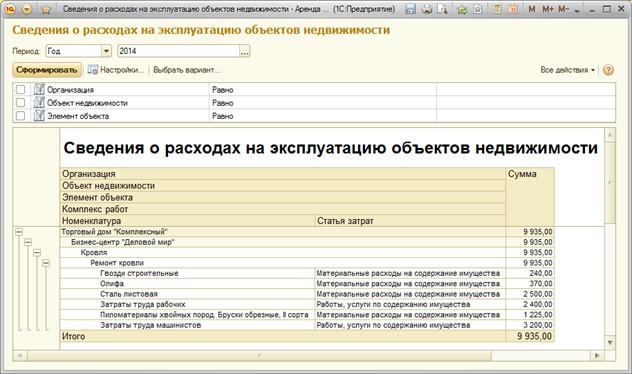The image size is (632, 374).
Task: Click the Равно condition for Организация
Action: pos(223,90)
